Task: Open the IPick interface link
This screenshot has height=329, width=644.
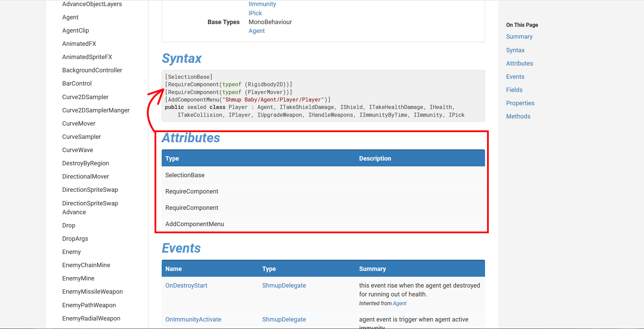Action: pyautogui.click(x=255, y=13)
